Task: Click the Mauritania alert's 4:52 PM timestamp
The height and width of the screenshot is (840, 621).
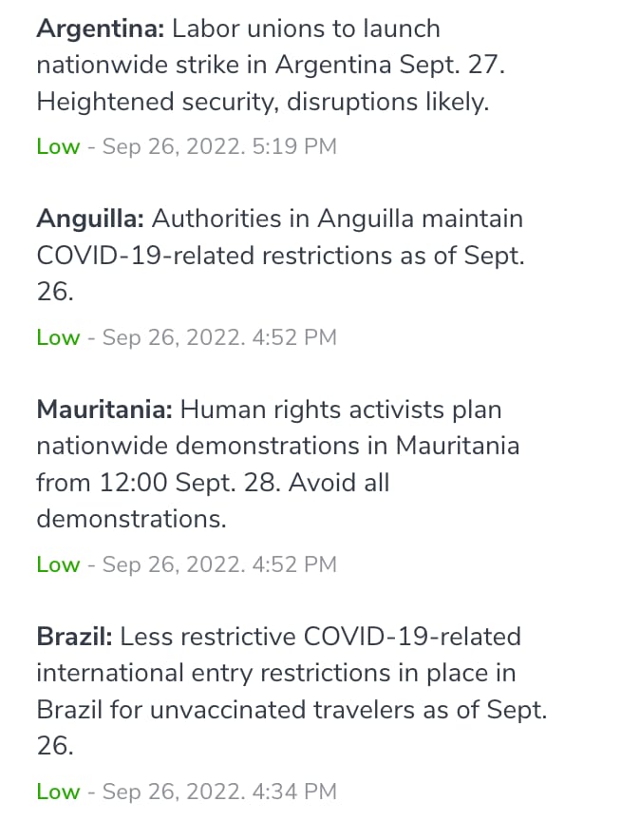Action: (x=219, y=564)
